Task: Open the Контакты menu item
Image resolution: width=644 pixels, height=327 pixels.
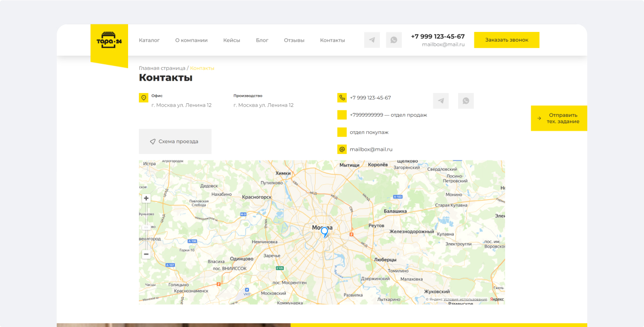Action: [332, 39]
